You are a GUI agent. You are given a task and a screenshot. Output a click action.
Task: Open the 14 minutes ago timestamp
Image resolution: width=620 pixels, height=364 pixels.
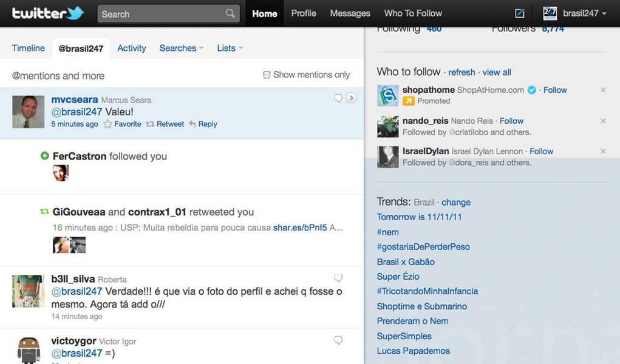pos(77,316)
